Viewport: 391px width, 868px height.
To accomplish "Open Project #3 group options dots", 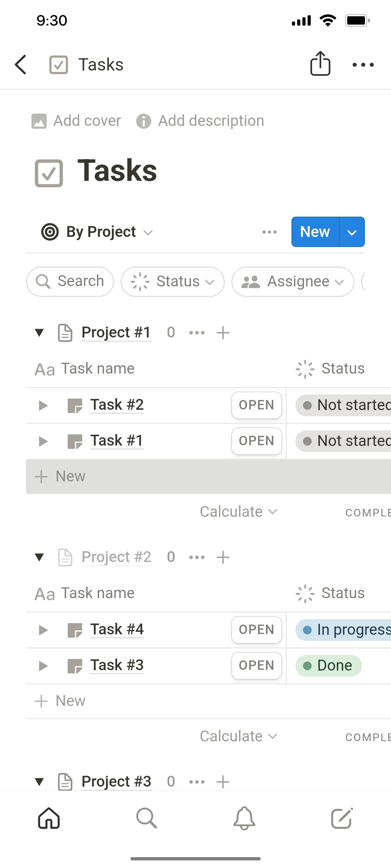I will click(197, 782).
